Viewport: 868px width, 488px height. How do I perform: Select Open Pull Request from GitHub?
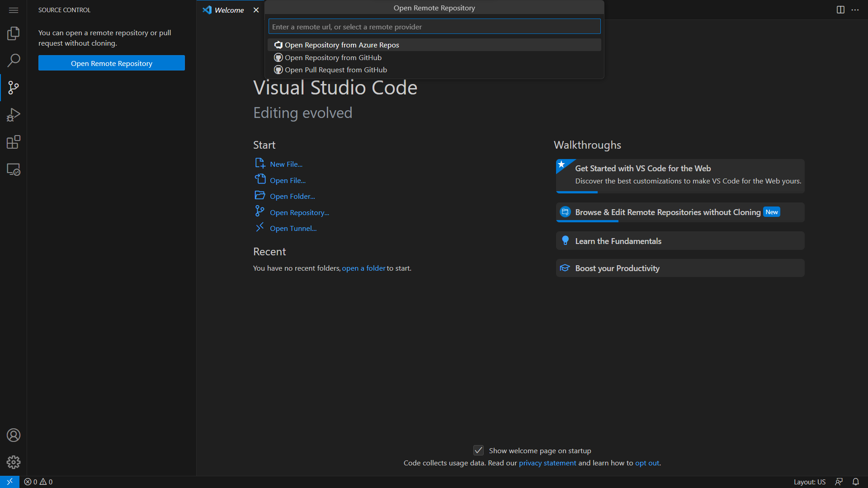[336, 70]
